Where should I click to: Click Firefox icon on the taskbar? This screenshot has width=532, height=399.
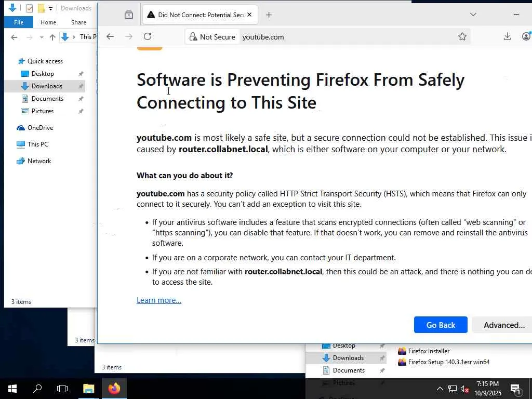point(114,389)
